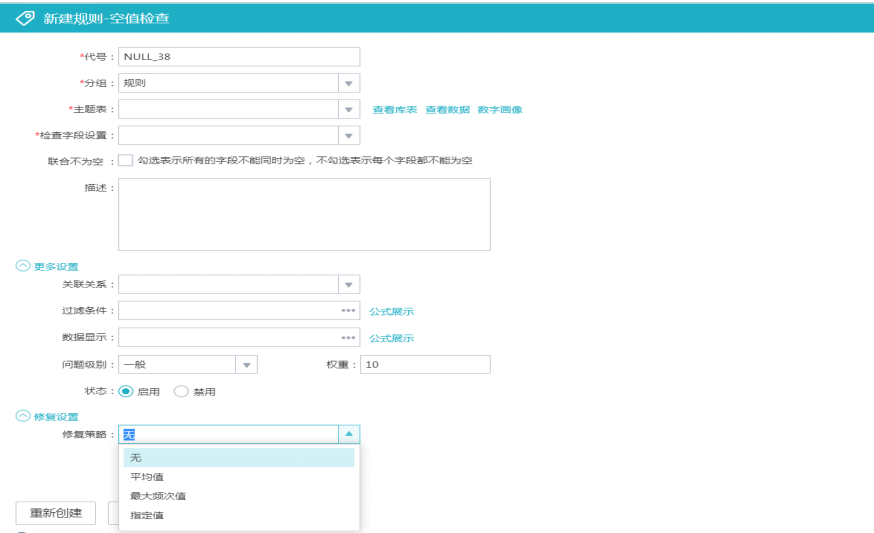Close the 修复策略 dropdown arrow
The height and width of the screenshot is (533, 874).
(x=349, y=434)
